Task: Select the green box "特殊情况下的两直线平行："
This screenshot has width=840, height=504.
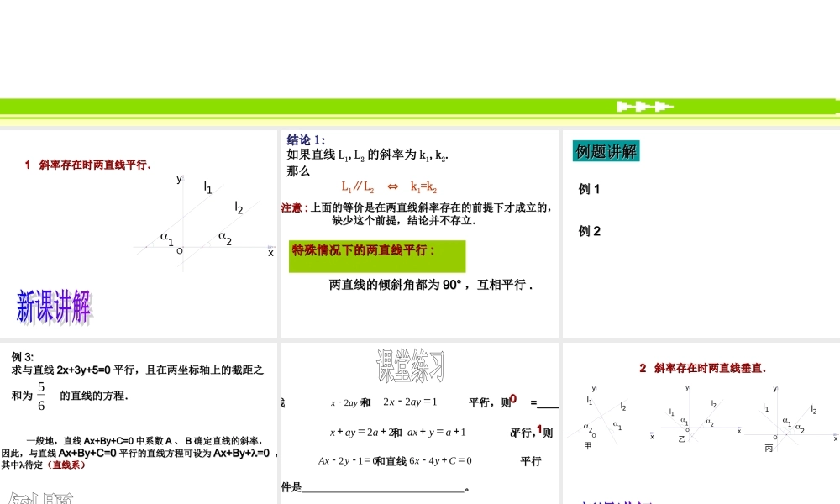Action: pyautogui.click(x=377, y=256)
